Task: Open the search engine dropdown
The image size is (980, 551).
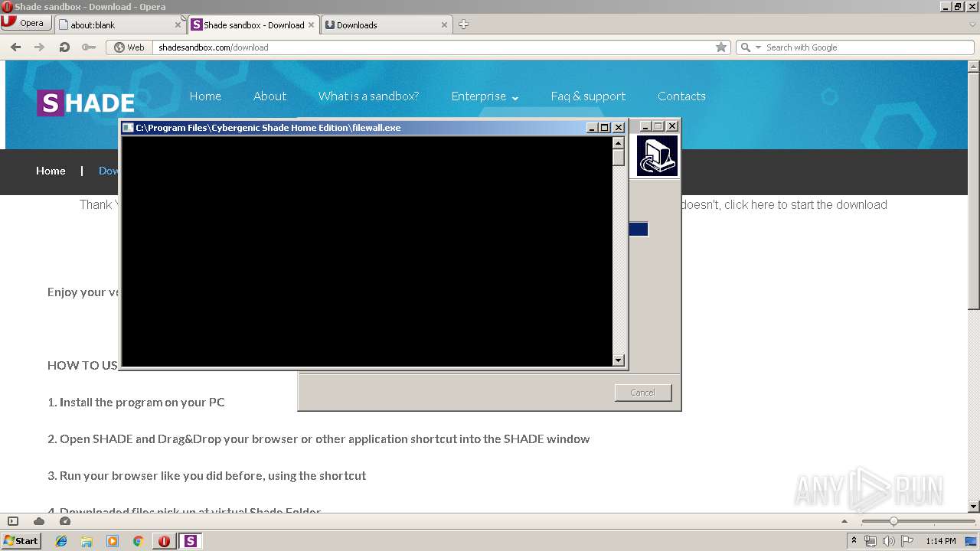Action: 749,47
